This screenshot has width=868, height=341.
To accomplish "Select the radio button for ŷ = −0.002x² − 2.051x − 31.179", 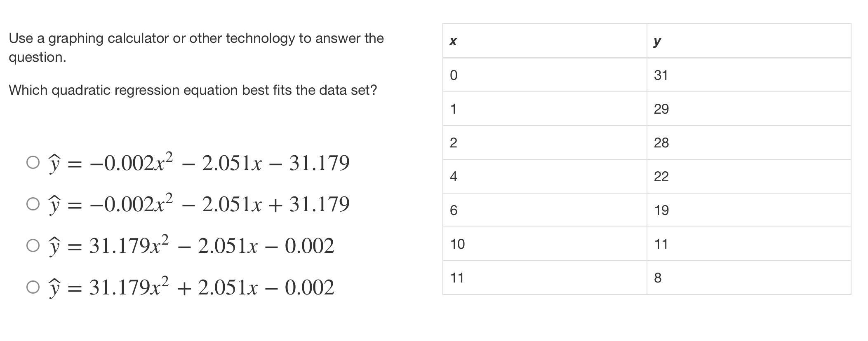I will [33, 162].
